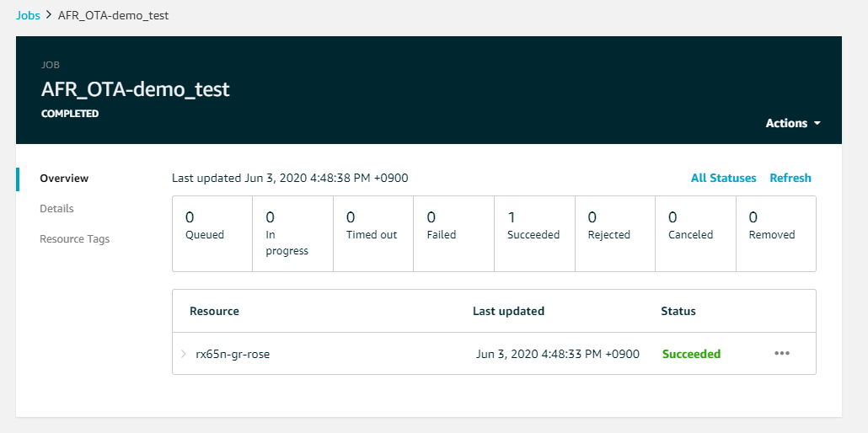The image size is (868, 433).
Task: Click the green Succeeded status label
Action: (x=691, y=354)
